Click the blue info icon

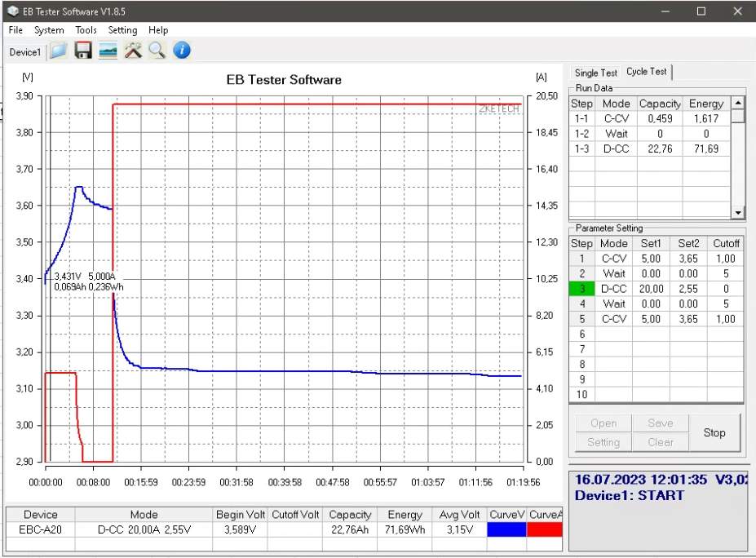pos(181,51)
